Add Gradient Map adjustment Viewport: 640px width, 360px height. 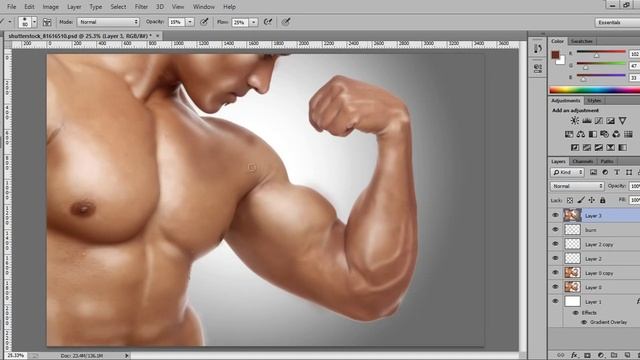coord(622,147)
